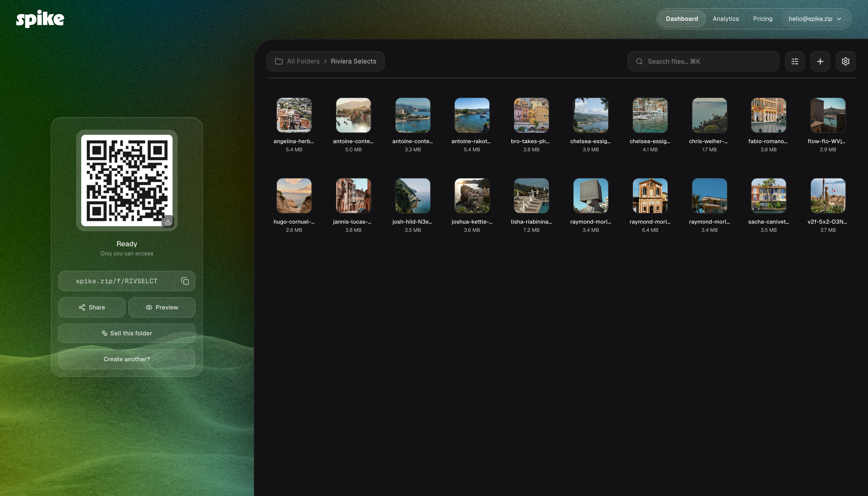Copy the spike.zip/f/RIVSELCT link icon

(x=185, y=281)
